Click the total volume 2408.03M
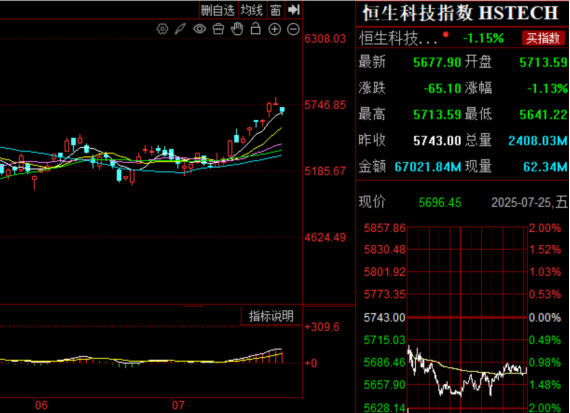This screenshot has height=413, width=570. pyautogui.click(x=538, y=141)
